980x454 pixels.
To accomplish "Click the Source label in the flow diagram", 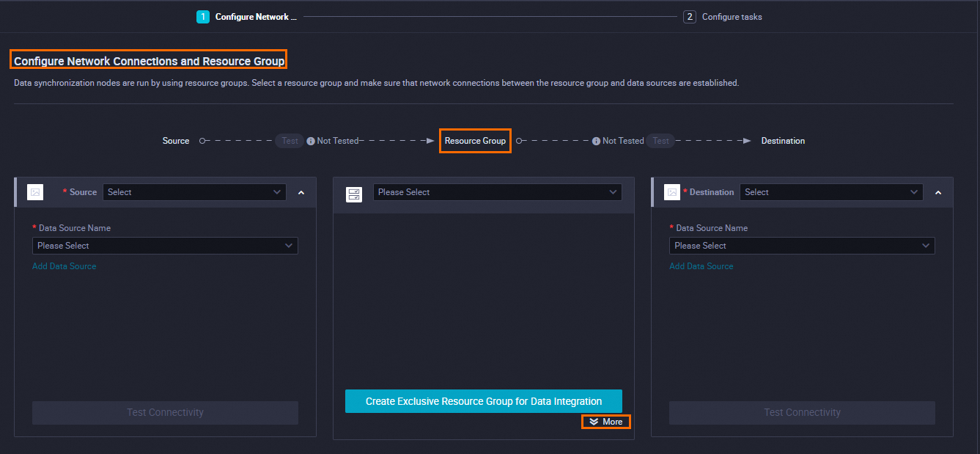I will [x=176, y=141].
